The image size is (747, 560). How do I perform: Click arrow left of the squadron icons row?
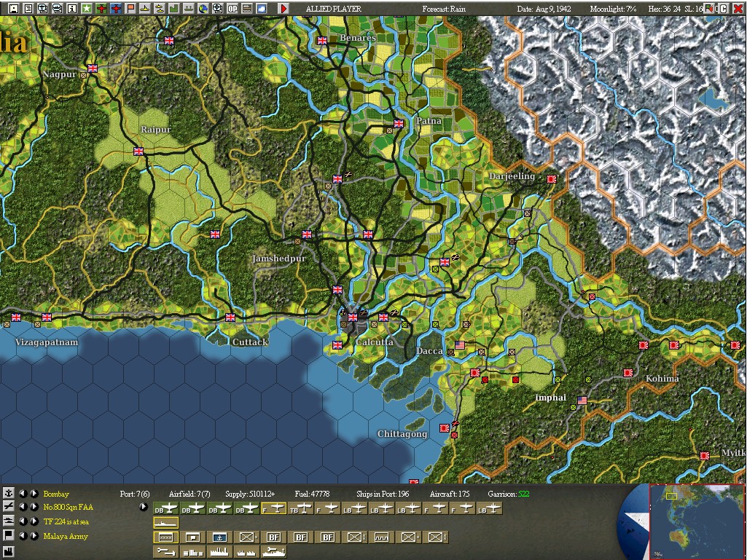[144, 507]
